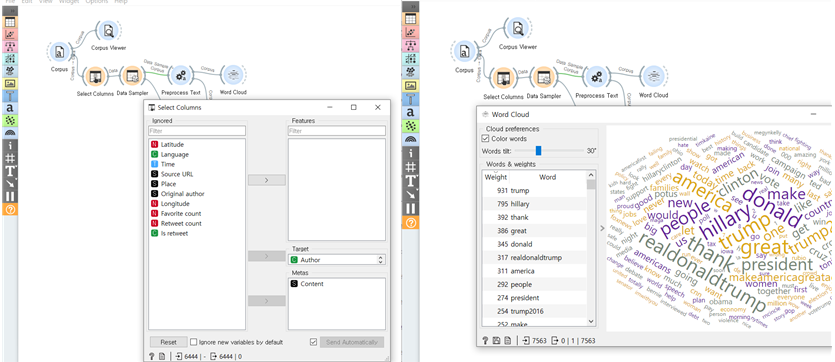Select 'Content' in the Metas list
Viewport: 835px width, 362px height.
(x=337, y=284)
